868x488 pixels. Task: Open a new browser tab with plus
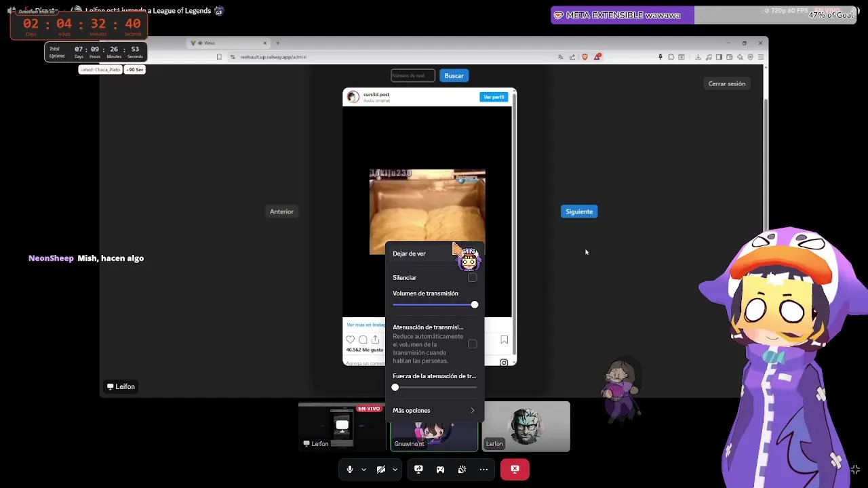point(277,43)
